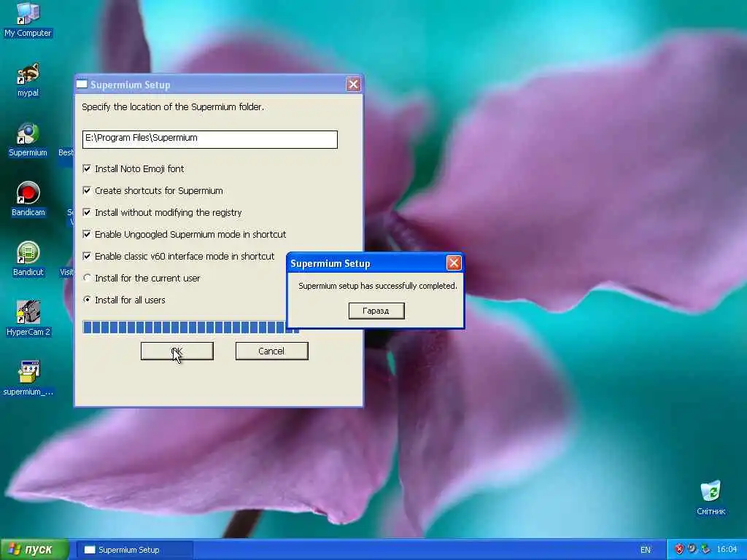Click the 16:04 taskbar clock
Image resolution: width=747 pixels, height=560 pixels.
(x=727, y=550)
